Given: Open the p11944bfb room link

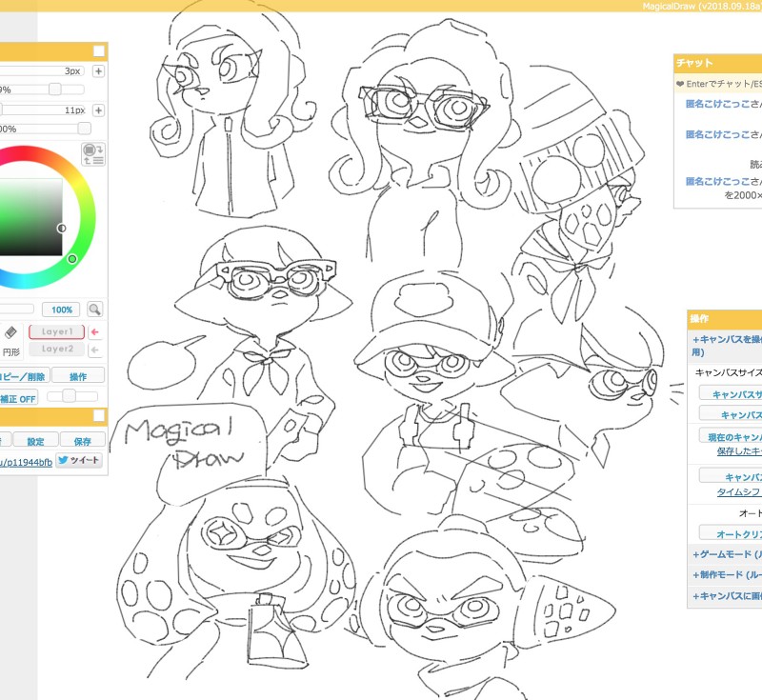Looking at the screenshot, I should click(x=27, y=462).
